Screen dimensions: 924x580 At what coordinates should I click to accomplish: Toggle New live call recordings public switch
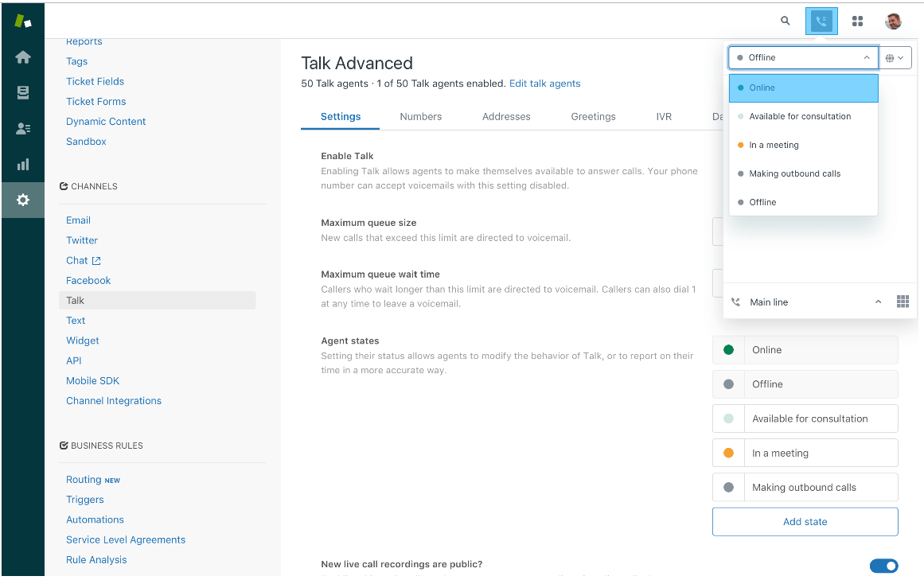pos(883,566)
